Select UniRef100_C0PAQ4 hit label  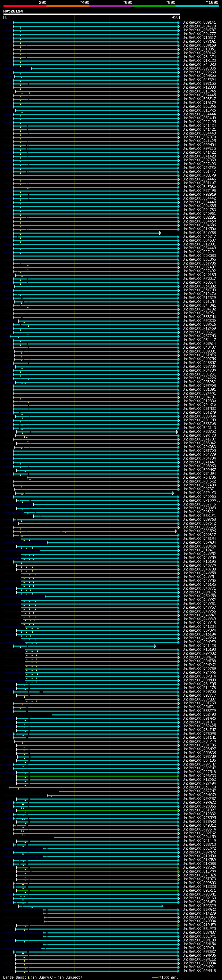pyautogui.click(x=199, y=543)
